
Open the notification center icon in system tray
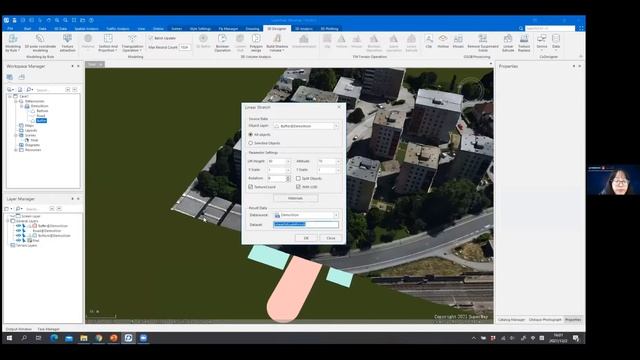point(576,338)
